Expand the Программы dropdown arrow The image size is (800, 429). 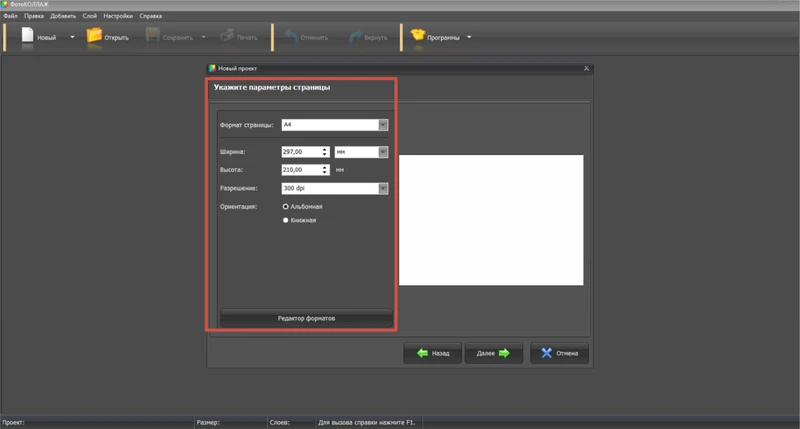pos(469,37)
